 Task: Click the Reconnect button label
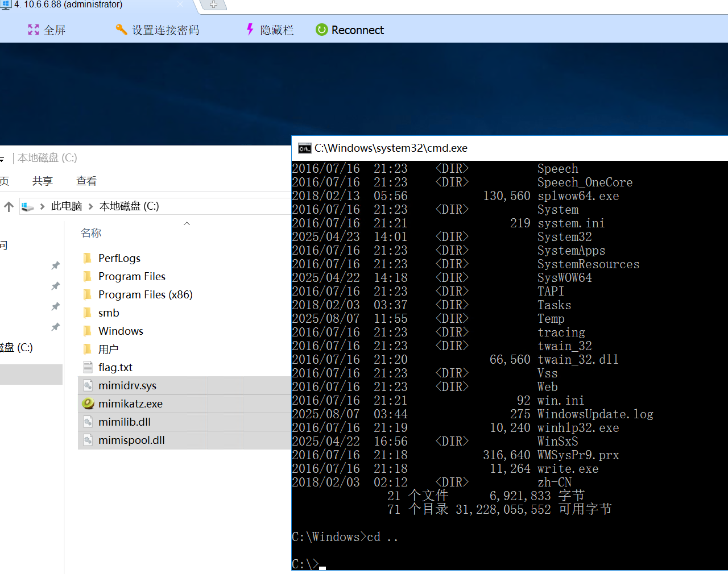[x=358, y=30]
